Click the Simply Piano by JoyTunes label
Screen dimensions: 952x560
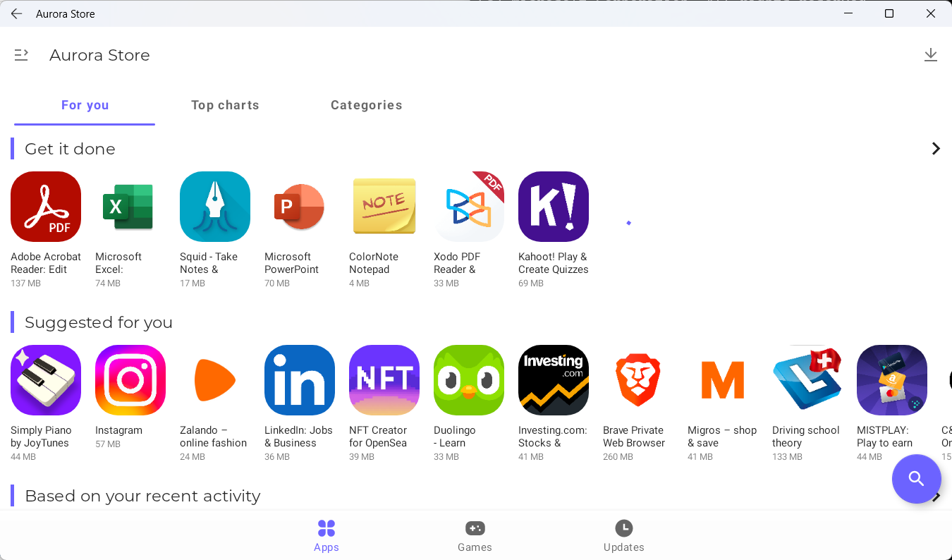(41, 437)
